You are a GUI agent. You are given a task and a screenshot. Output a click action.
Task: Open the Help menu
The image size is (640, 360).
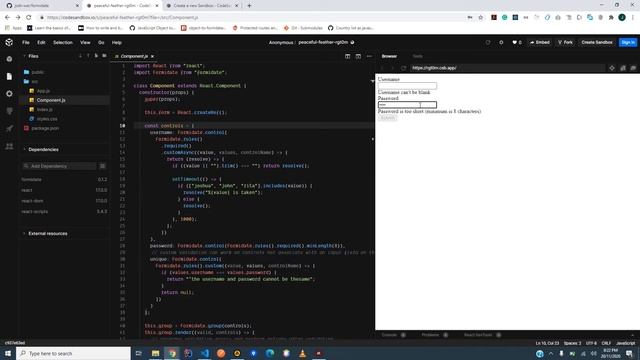tap(117, 42)
